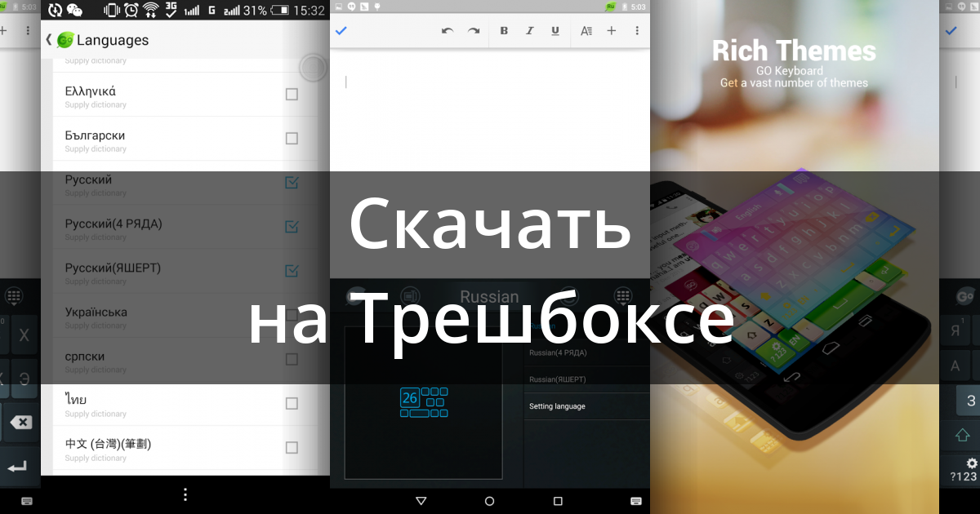Choose Russian(4 РЯДА) in keyboard language list

[x=586, y=352]
